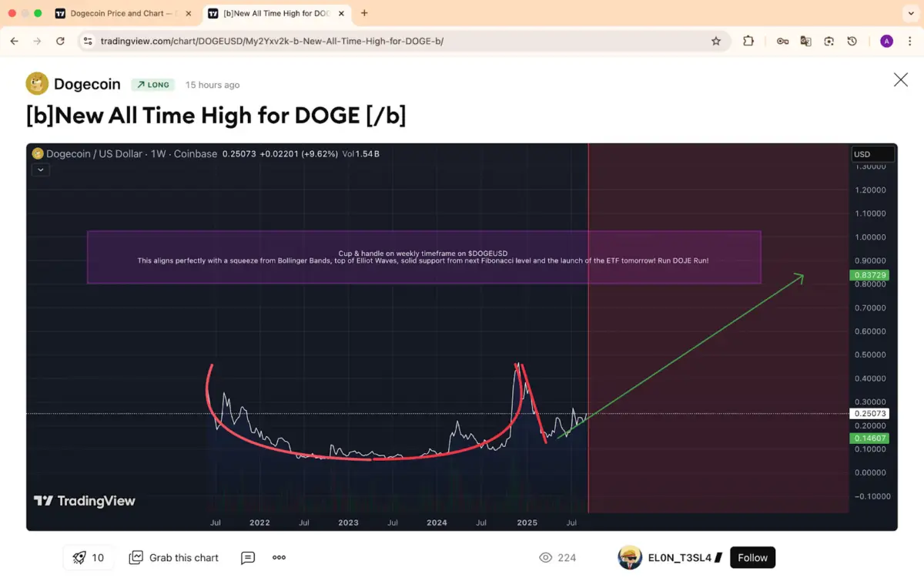The image size is (924, 578).
Task: Bookmark this page with the star icon
Action: [x=716, y=41]
